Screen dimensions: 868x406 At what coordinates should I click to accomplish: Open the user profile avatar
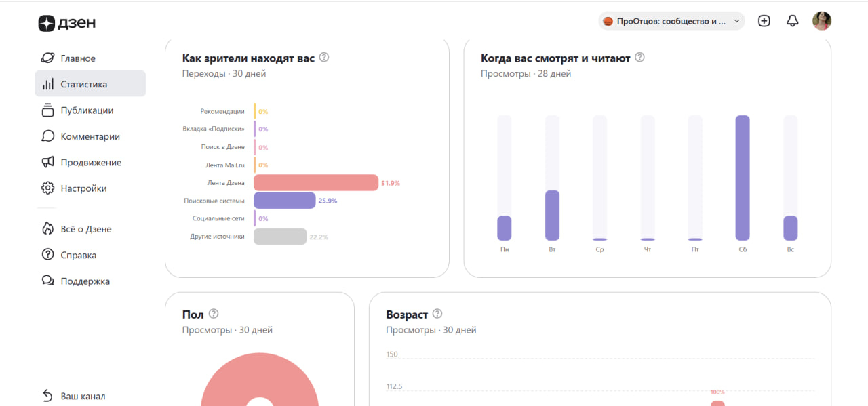pyautogui.click(x=822, y=21)
